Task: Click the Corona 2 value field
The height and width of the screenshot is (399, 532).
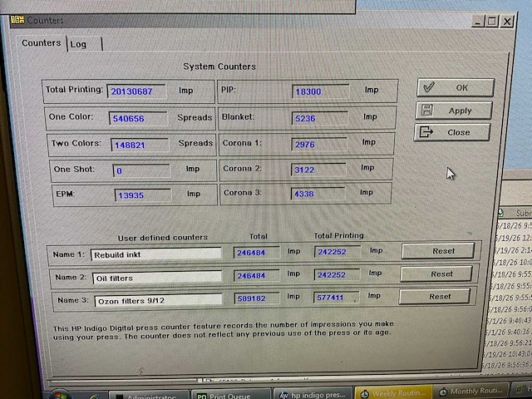Action: point(318,170)
